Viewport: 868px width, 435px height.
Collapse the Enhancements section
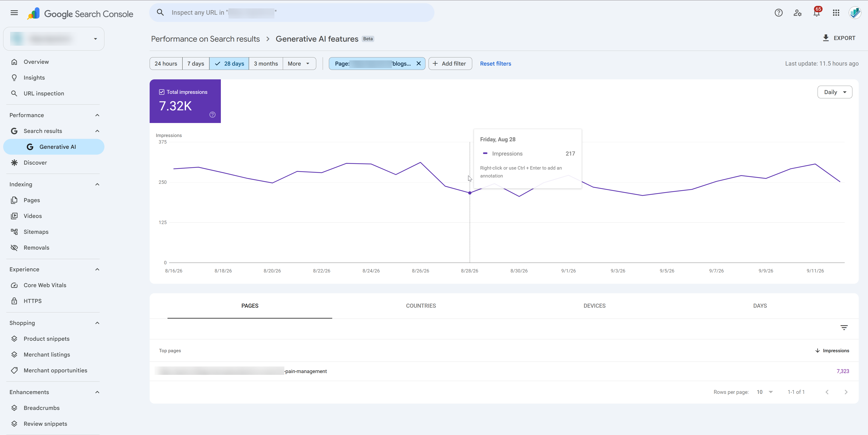click(x=97, y=392)
